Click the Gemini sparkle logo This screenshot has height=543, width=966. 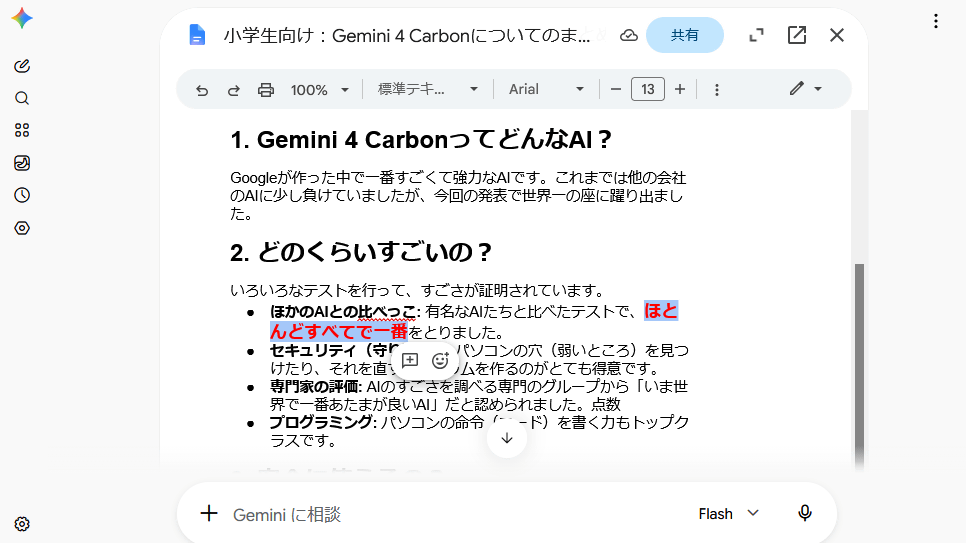(x=22, y=18)
